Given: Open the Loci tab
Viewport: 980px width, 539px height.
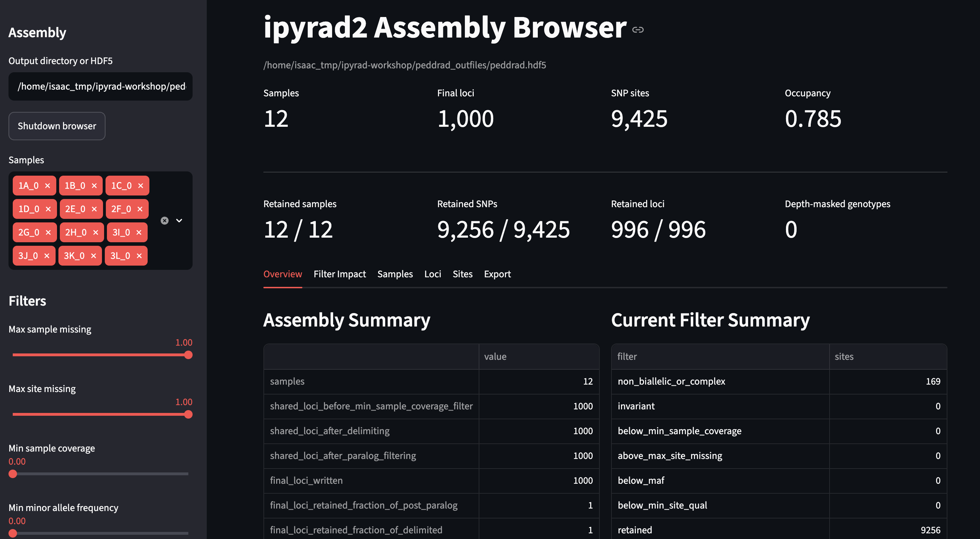Looking at the screenshot, I should tap(433, 274).
